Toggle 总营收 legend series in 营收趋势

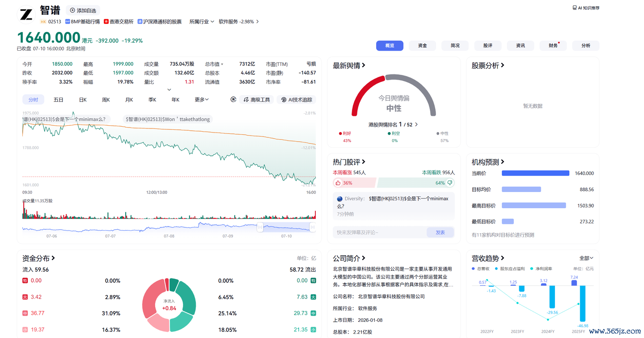click(x=482, y=269)
